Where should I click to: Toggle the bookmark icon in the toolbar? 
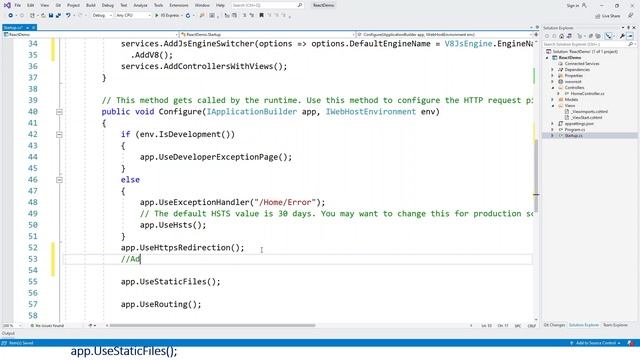(x=261, y=16)
